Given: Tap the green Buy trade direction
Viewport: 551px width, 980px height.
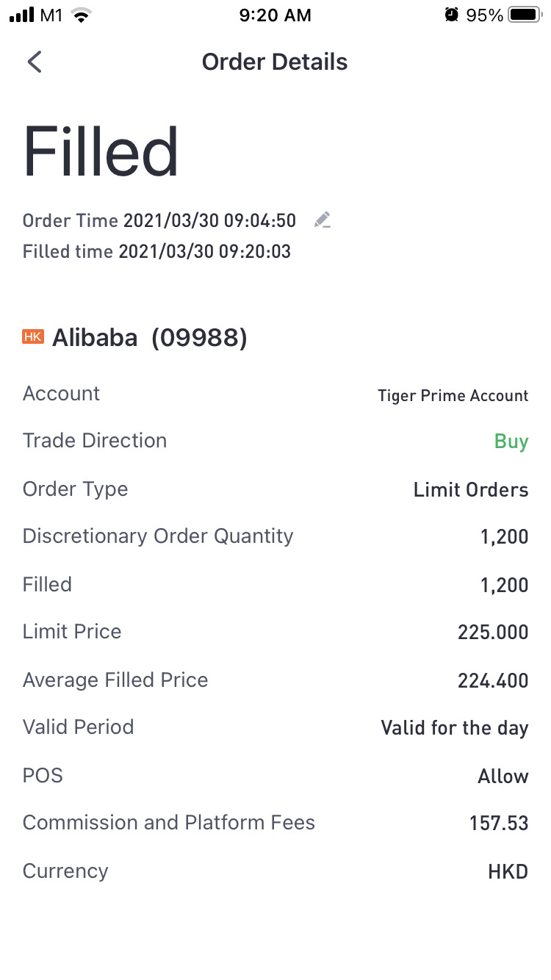Looking at the screenshot, I should tap(511, 442).
